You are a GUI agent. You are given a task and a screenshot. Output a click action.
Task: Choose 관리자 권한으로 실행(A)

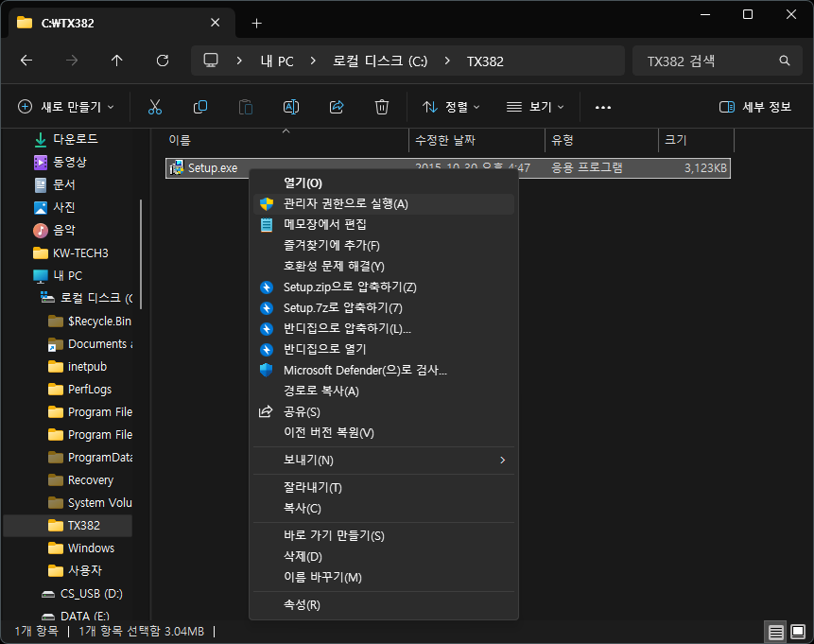[384, 204]
